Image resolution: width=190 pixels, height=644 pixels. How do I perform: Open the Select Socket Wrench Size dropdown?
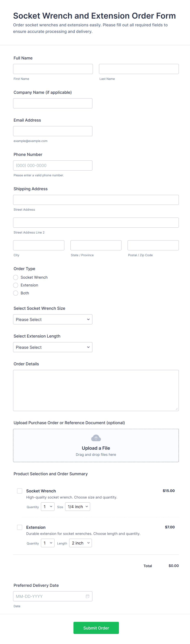click(53, 319)
